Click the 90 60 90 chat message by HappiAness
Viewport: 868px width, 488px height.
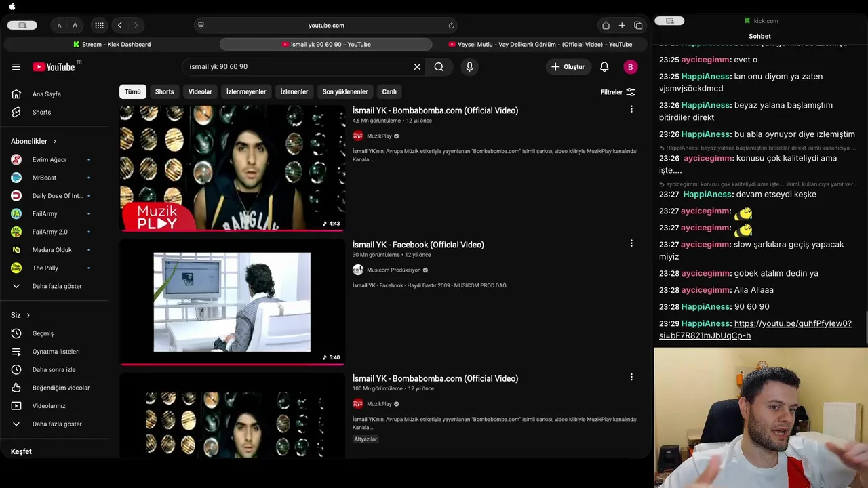point(751,307)
